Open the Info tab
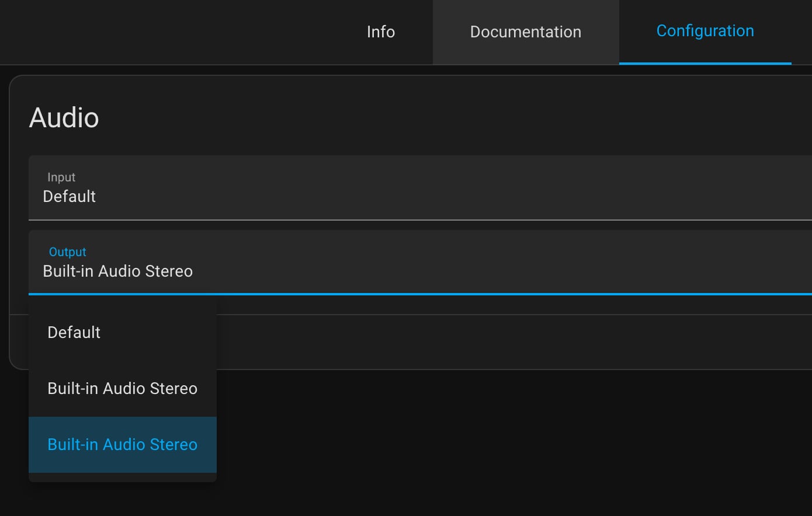The image size is (812, 516). [x=381, y=32]
